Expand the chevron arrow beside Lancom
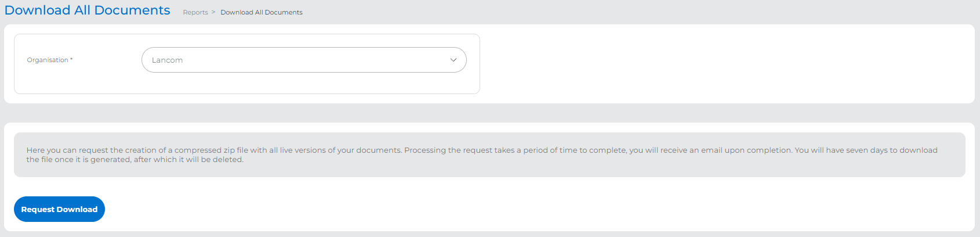The width and height of the screenshot is (980, 237). pos(453,60)
